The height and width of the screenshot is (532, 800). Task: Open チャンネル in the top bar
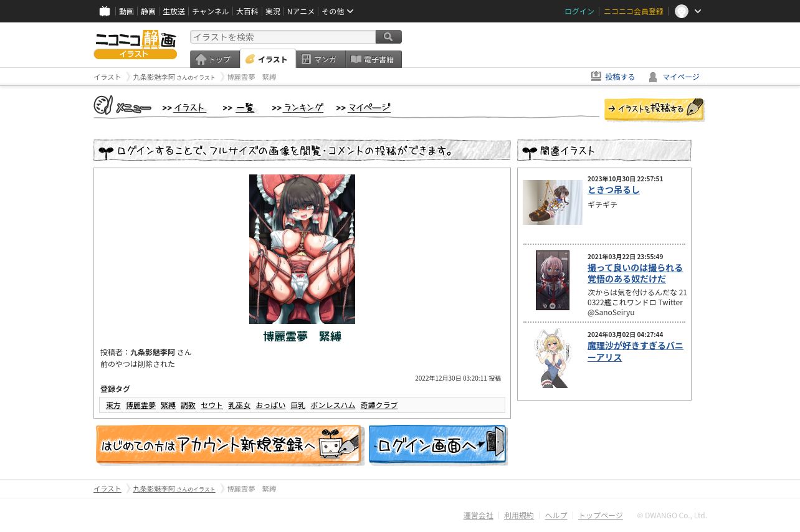pyautogui.click(x=211, y=11)
